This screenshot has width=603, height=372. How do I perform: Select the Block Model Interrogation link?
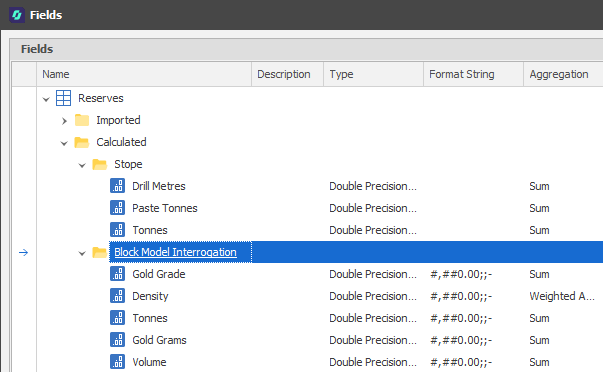click(175, 252)
